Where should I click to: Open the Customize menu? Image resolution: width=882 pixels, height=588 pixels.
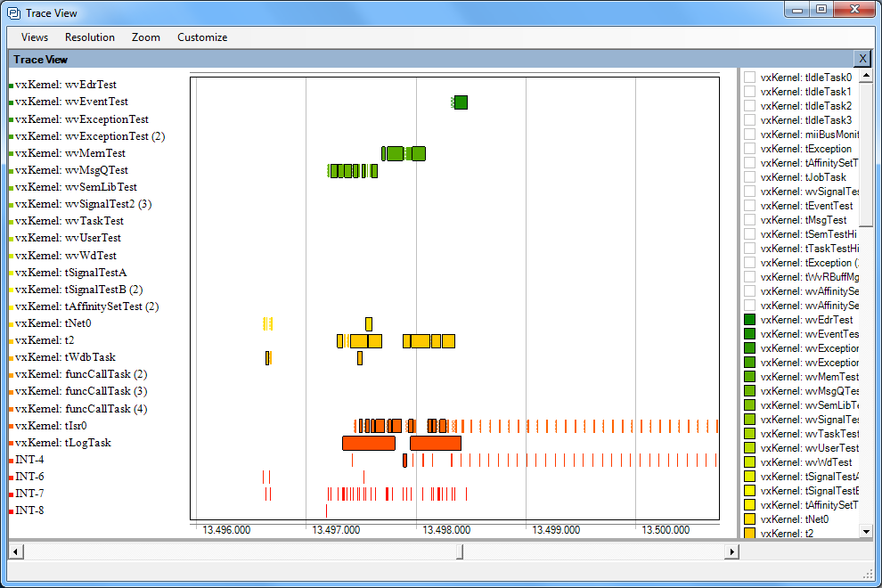(202, 37)
